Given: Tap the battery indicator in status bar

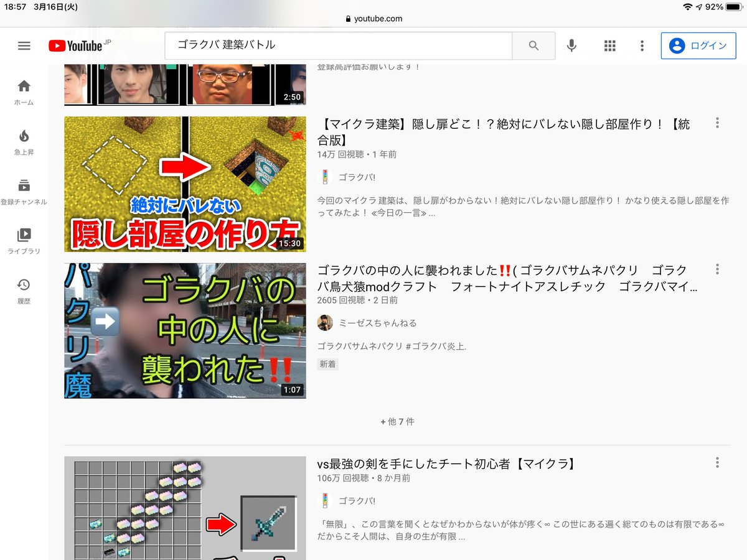Looking at the screenshot, I should pyautogui.click(x=733, y=7).
